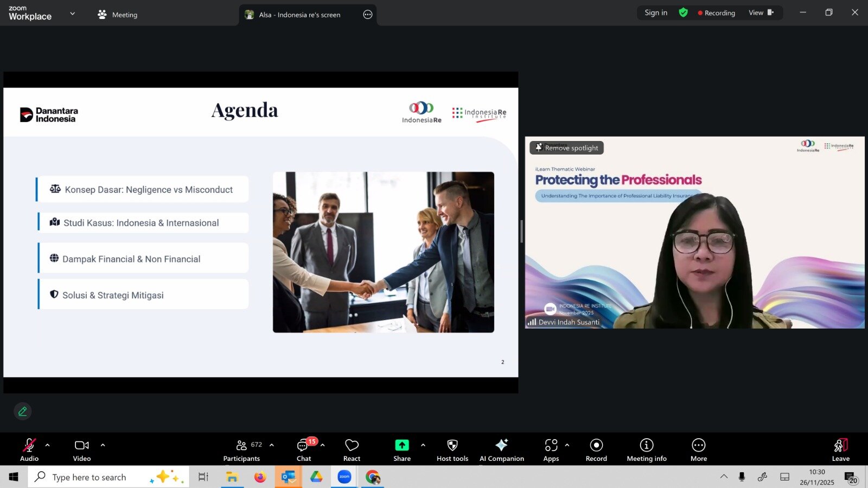
Task: Toggle the Record button
Action: 596,450
